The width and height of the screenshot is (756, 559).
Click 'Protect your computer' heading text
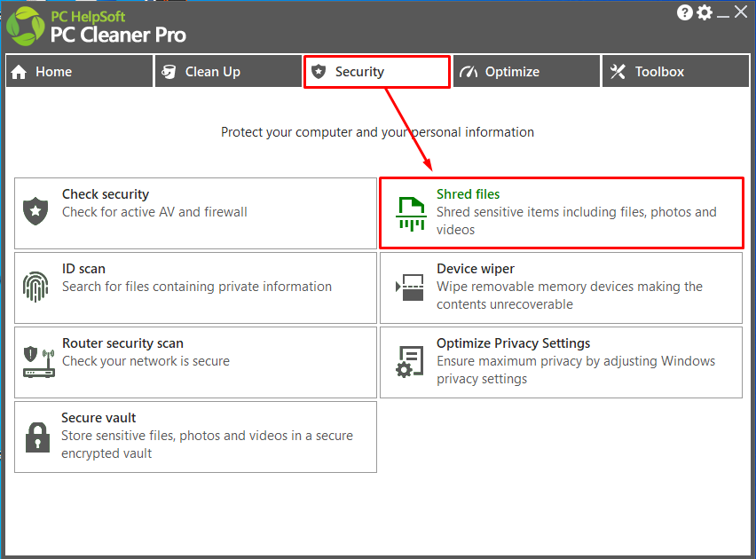pos(377,132)
